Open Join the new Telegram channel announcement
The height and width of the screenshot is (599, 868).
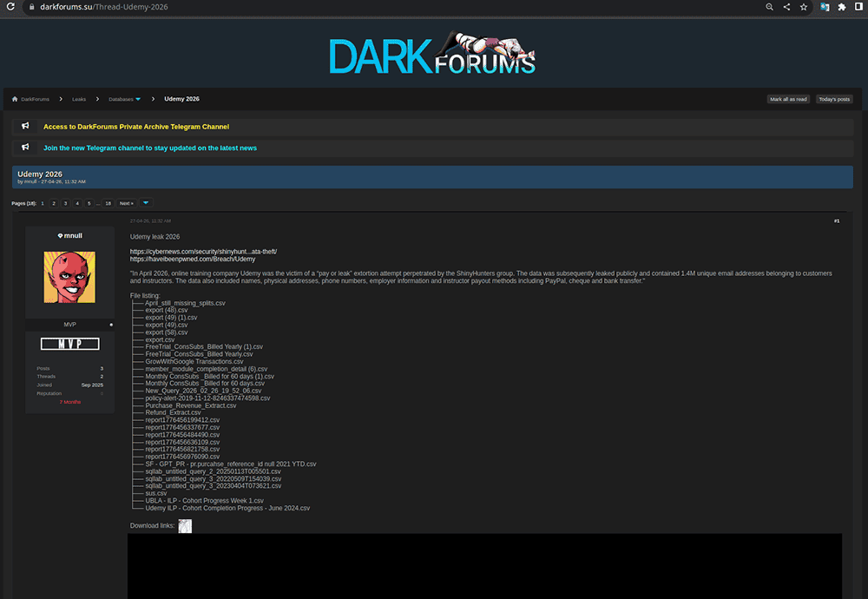(x=150, y=148)
